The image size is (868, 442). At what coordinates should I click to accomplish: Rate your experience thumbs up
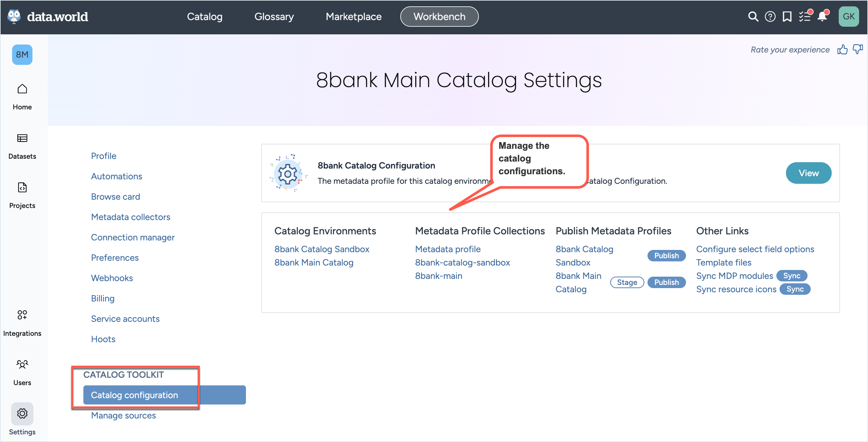(843, 50)
